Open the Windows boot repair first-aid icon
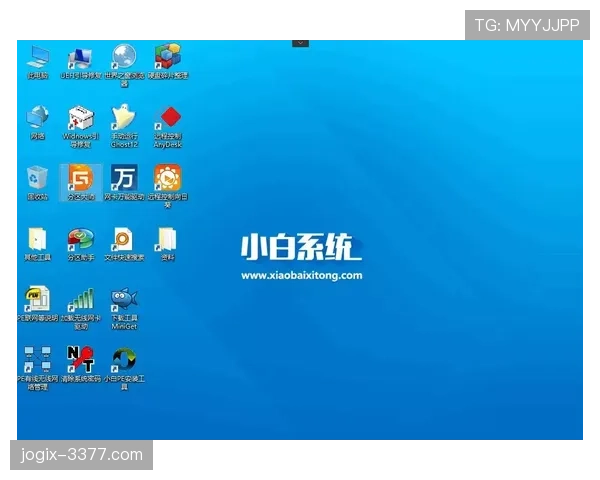The image size is (600, 480). click(81, 126)
